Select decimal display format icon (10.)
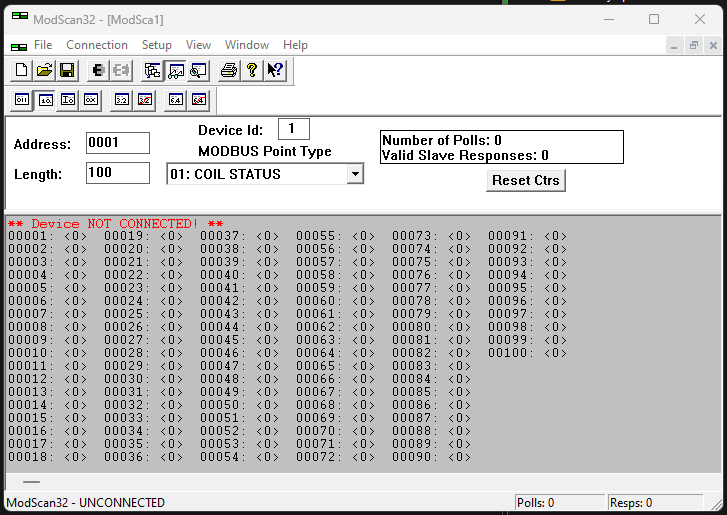This screenshot has width=727, height=515. click(x=45, y=100)
